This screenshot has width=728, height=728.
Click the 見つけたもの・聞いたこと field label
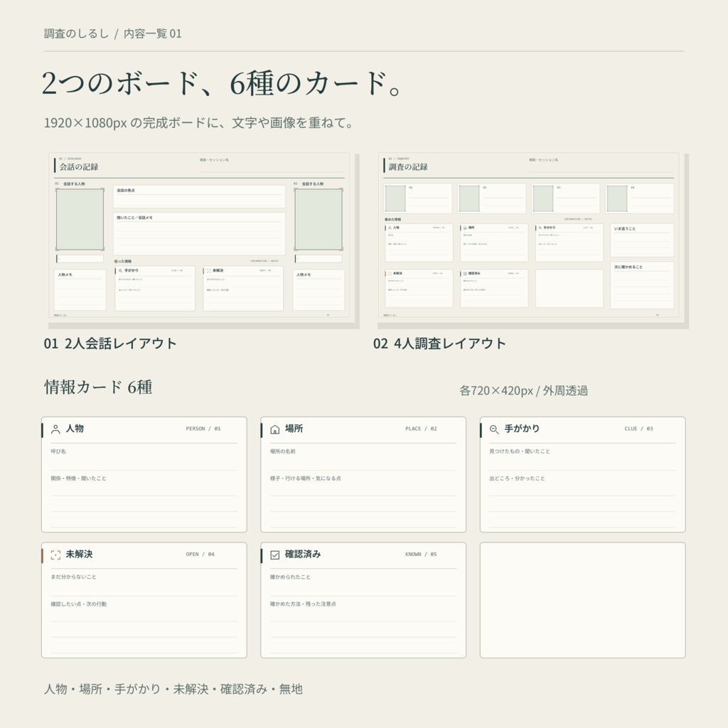tap(520, 451)
